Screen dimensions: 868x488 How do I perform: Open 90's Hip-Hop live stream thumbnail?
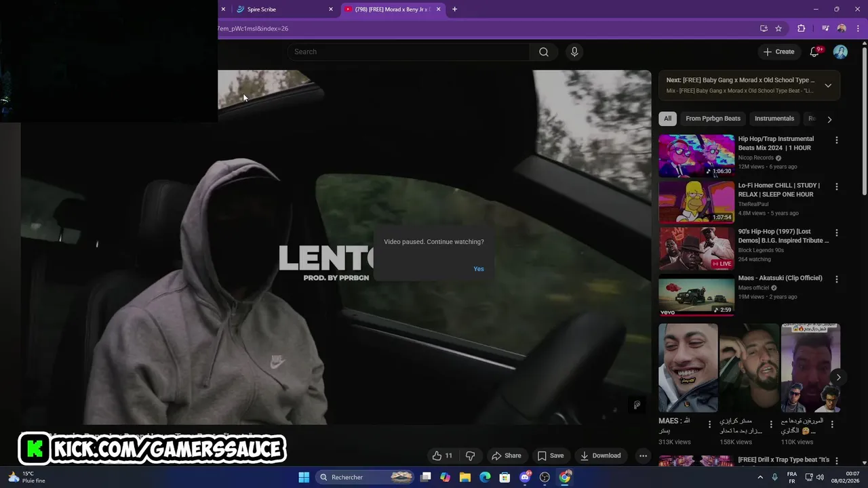[696, 248]
